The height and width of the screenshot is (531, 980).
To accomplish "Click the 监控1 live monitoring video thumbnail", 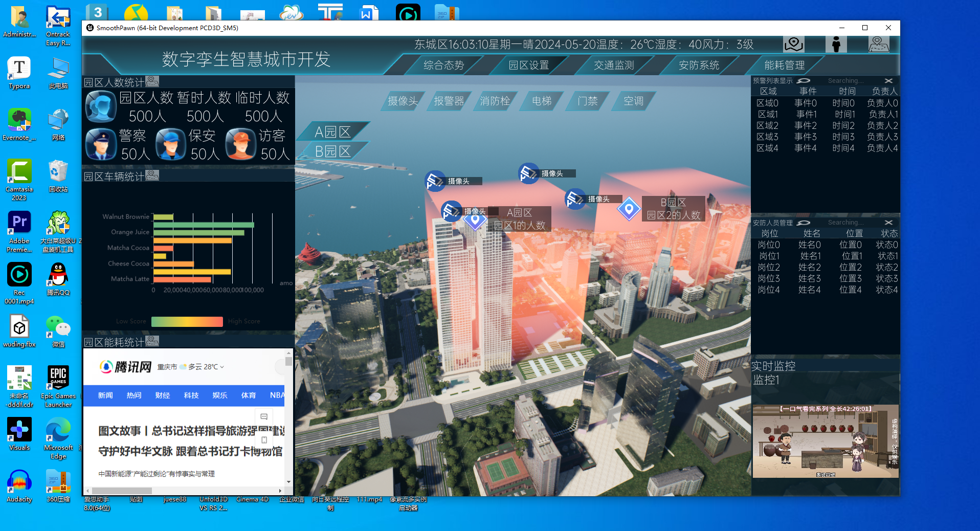I will [x=825, y=441].
